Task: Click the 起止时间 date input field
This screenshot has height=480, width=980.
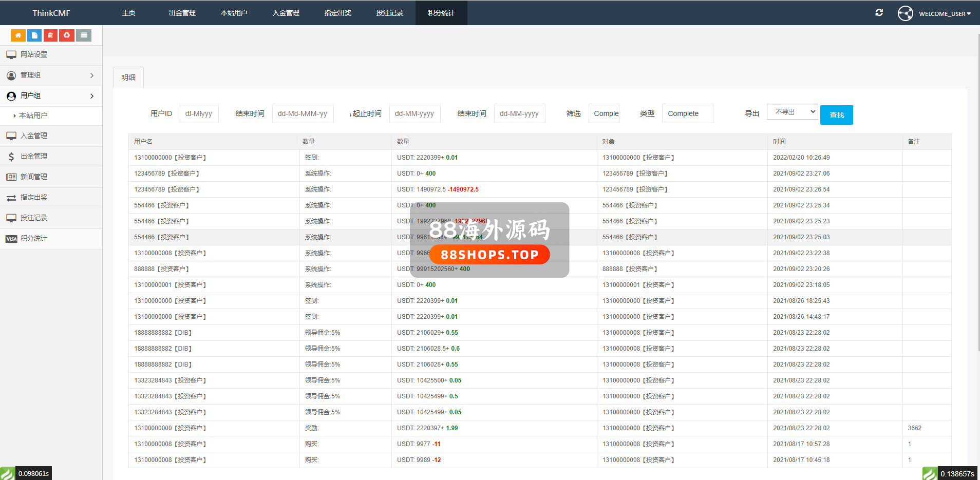Action: click(x=414, y=113)
